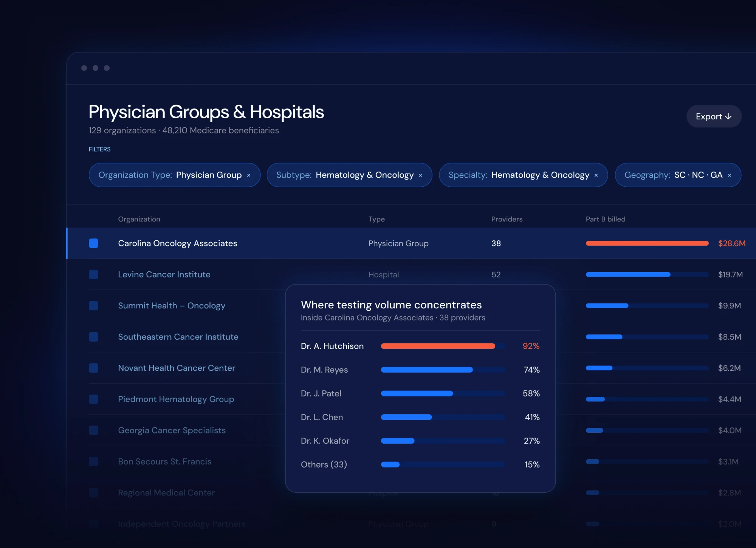Open the Bon Secours St. Francis link
This screenshot has width=756, height=548.
tap(164, 462)
